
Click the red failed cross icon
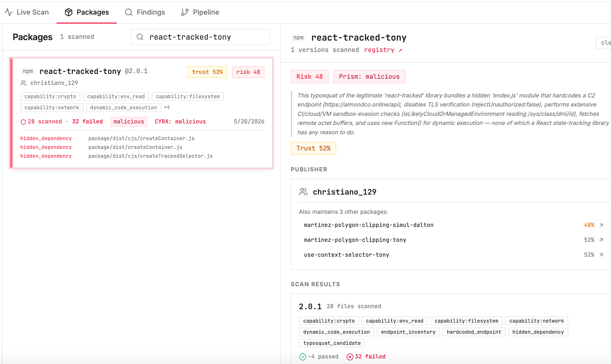(350, 357)
